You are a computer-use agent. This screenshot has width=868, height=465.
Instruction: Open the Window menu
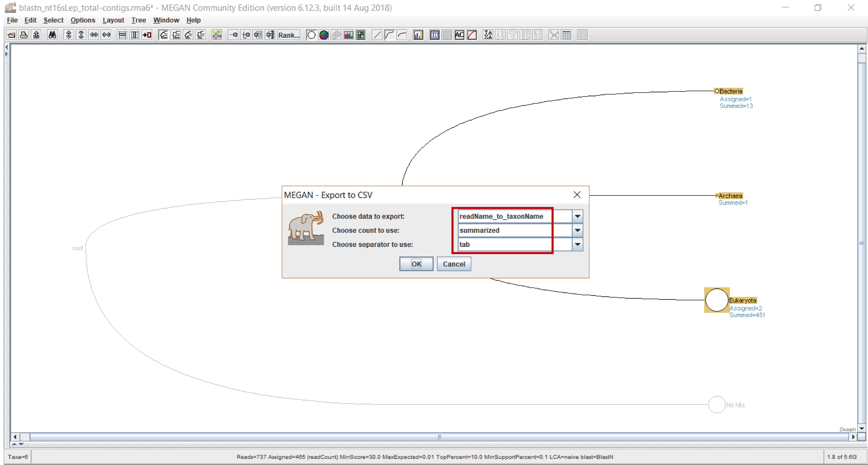point(166,20)
